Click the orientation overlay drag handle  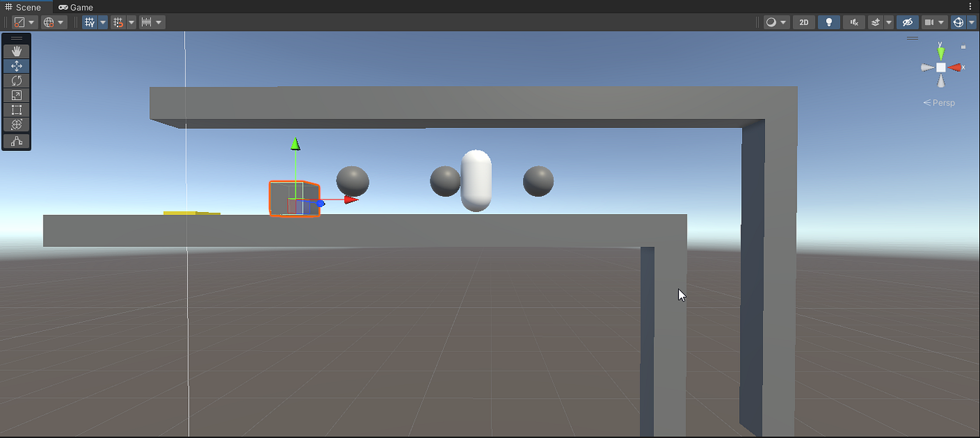click(913, 38)
